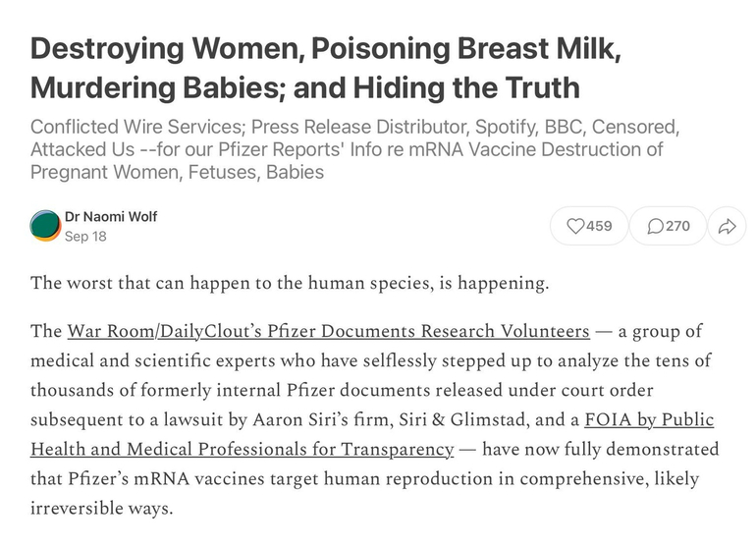756x547 pixels.
Task: Click the subtitle line "Pregnant Women, Fetuses, Babies"
Action: [177, 172]
